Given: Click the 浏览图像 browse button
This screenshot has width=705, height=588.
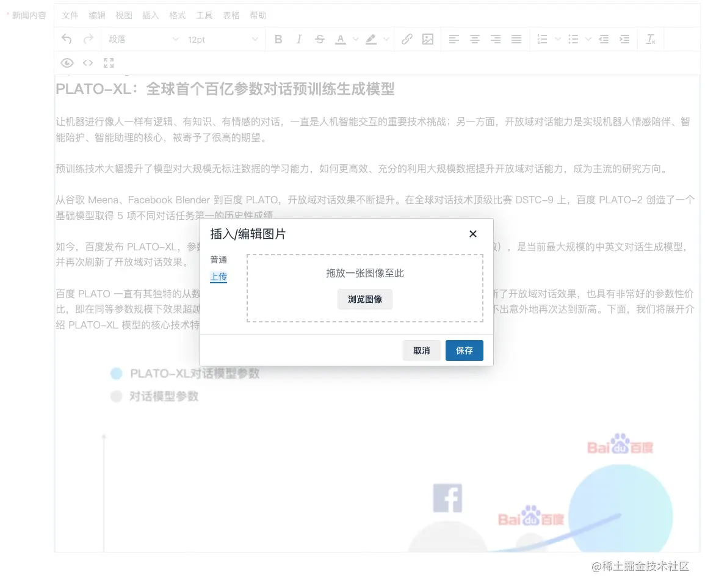Looking at the screenshot, I should [x=364, y=299].
